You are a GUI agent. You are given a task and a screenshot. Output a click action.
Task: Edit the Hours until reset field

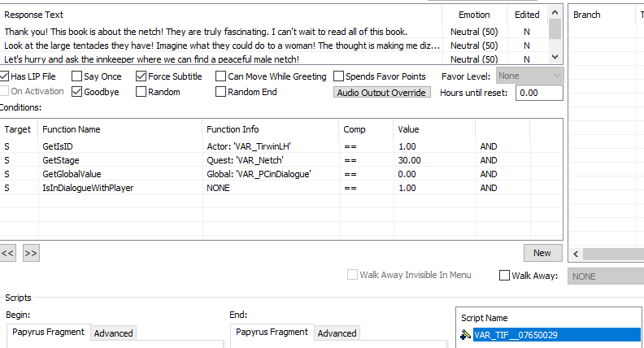[539, 93]
